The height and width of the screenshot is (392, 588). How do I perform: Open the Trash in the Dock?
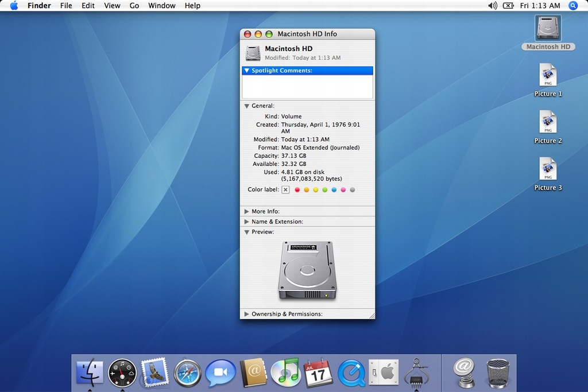pyautogui.click(x=498, y=373)
